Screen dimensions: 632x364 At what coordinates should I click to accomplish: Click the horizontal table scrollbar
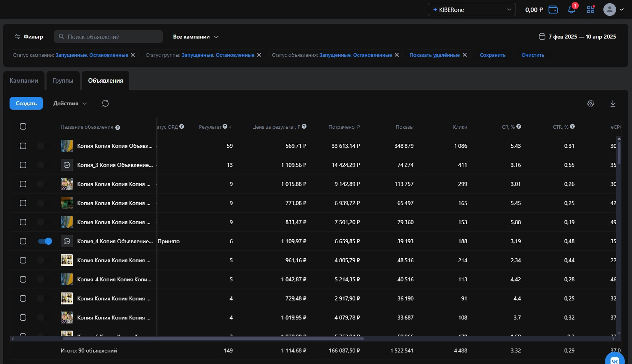[x=213, y=339]
